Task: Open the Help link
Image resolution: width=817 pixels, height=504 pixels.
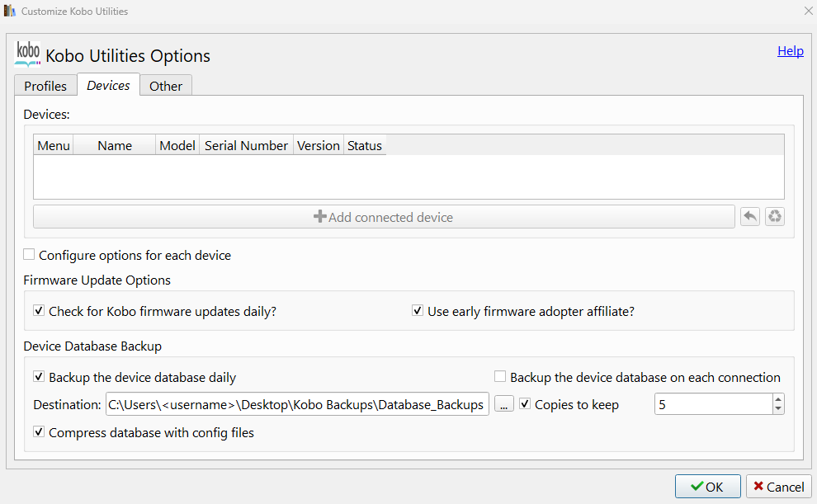Action: click(x=790, y=51)
